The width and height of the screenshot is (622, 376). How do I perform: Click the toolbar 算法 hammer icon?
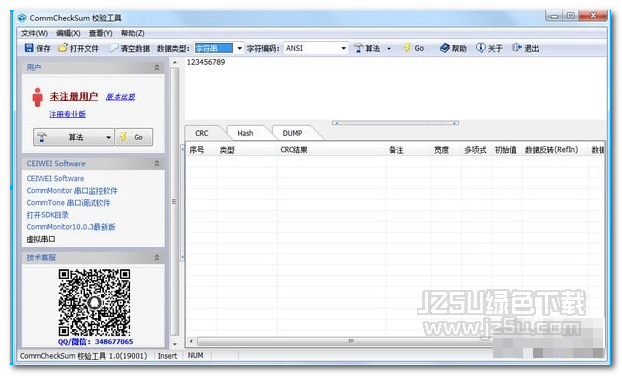pyautogui.click(x=358, y=48)
